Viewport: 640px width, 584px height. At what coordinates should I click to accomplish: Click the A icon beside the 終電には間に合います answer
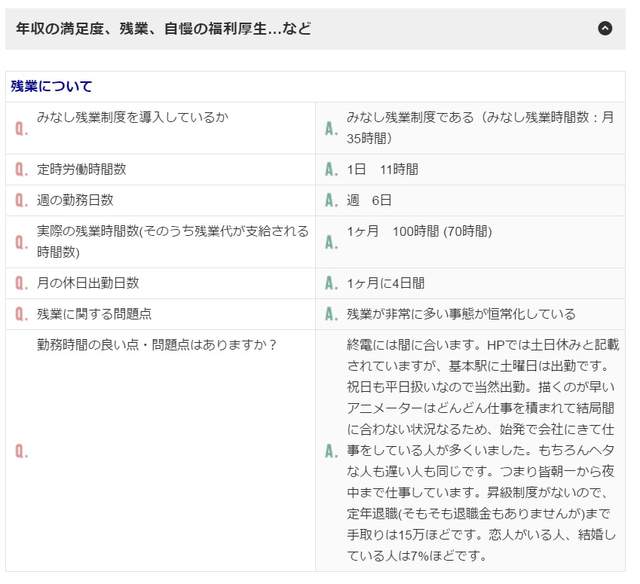tap(330, 451)
